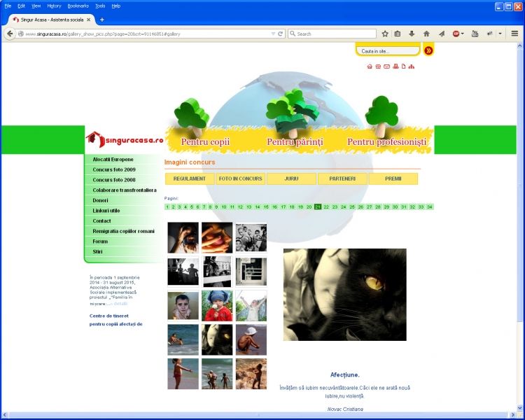Open the Firefox hamburger menu
Screen dimensions: 525x420
tap(514, 34)
